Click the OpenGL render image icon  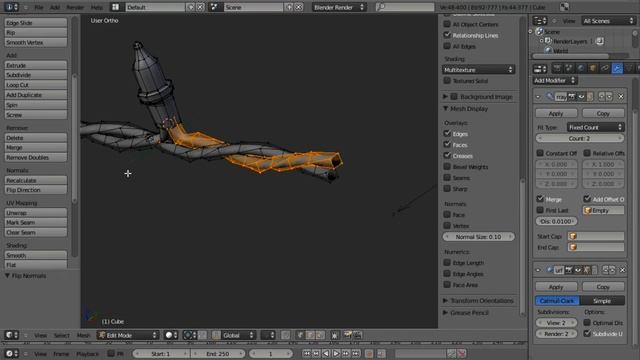348,335
